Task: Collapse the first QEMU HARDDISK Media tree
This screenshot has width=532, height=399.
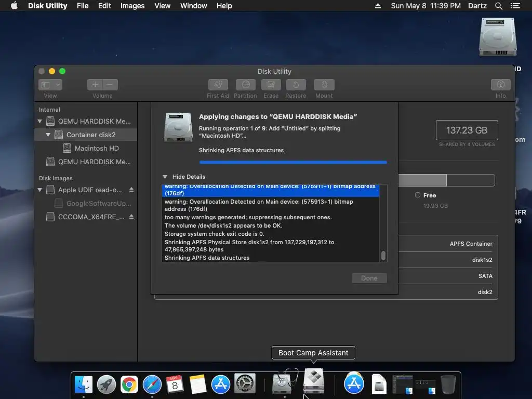Action: coord(39,121)
